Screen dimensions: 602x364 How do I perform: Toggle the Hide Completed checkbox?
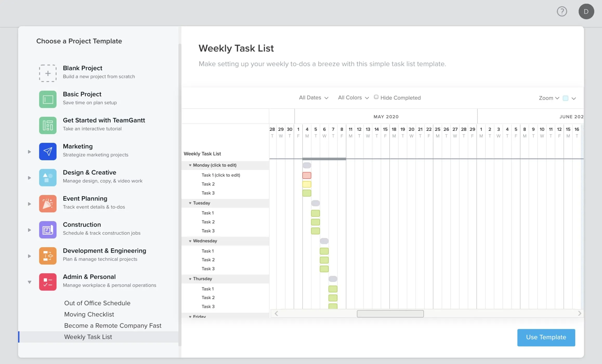(x=375, y=97)
